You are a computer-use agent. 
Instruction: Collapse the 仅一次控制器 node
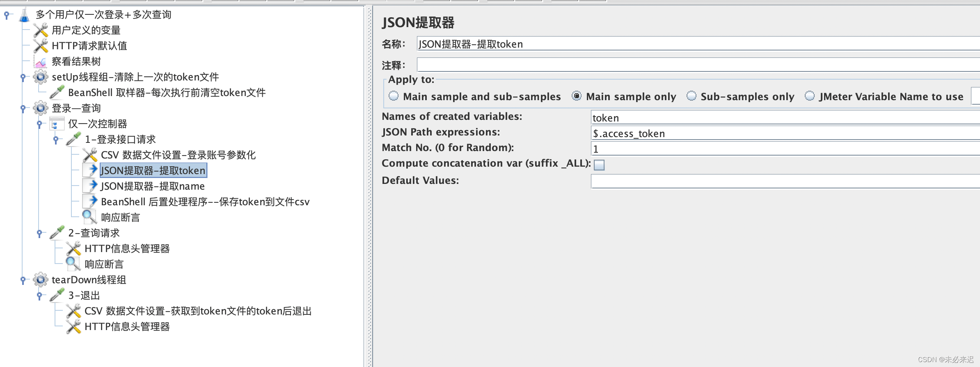pyautogui.click(x=39, y=124)
